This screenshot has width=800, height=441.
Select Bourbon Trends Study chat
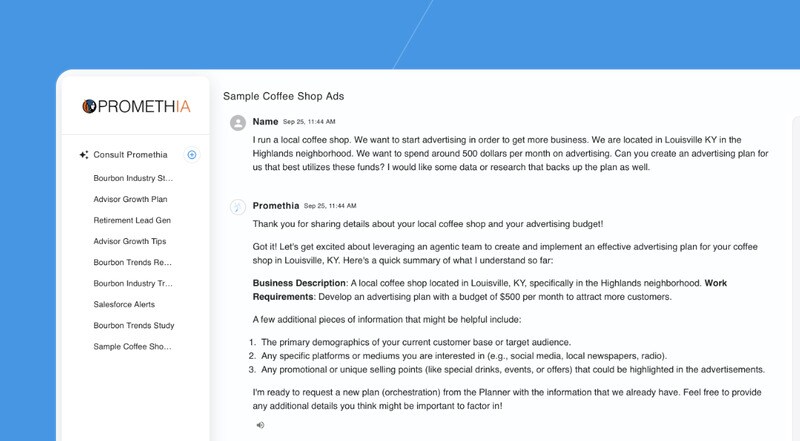click(x=134, y=325)
